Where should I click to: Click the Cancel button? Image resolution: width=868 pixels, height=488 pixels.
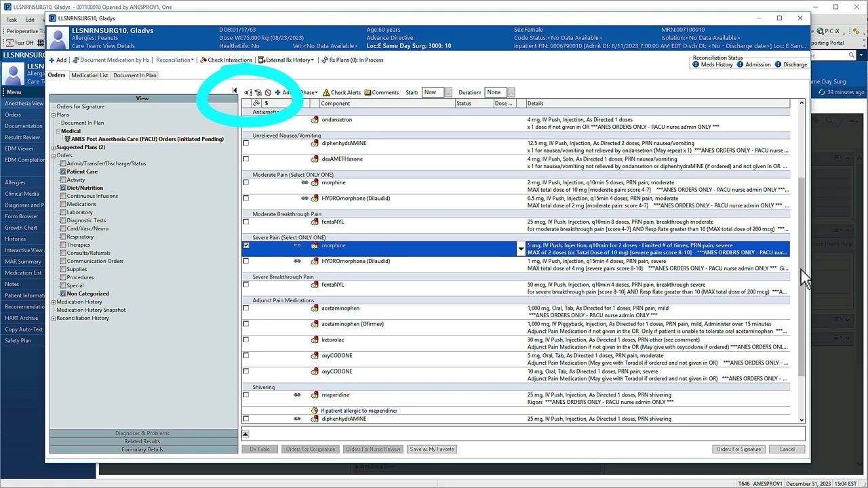click(x=787, y=449)
